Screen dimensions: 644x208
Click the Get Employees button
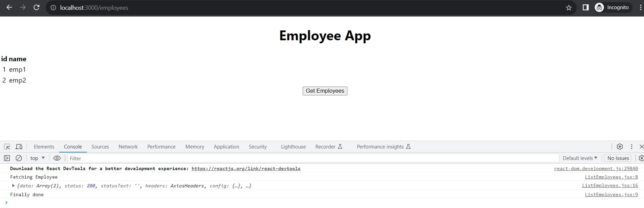point(325,91)
